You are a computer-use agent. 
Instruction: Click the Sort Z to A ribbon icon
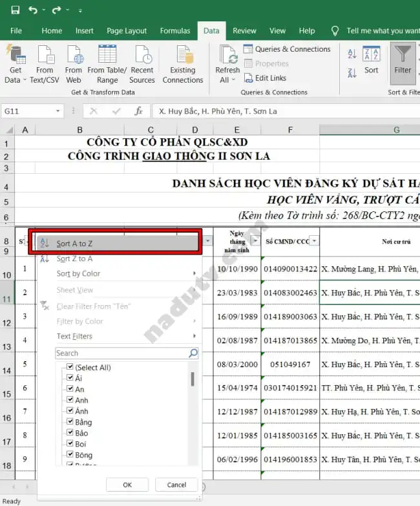(352, 73)
